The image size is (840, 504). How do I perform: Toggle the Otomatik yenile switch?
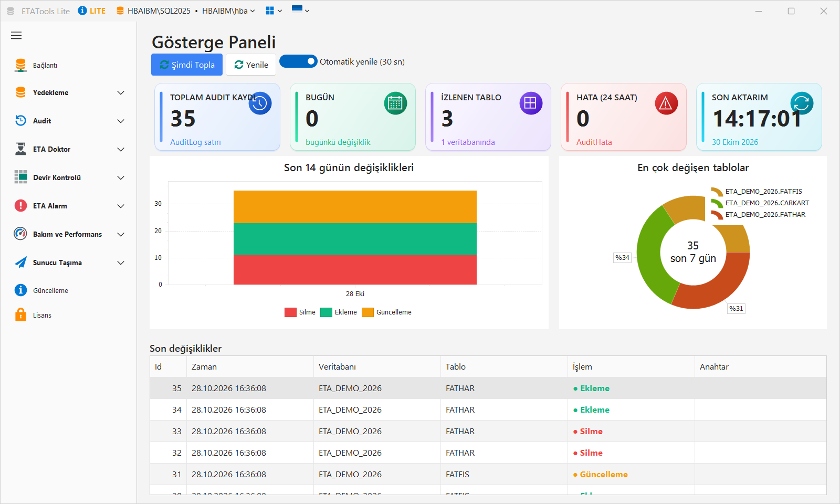click(x=298, y=61)
